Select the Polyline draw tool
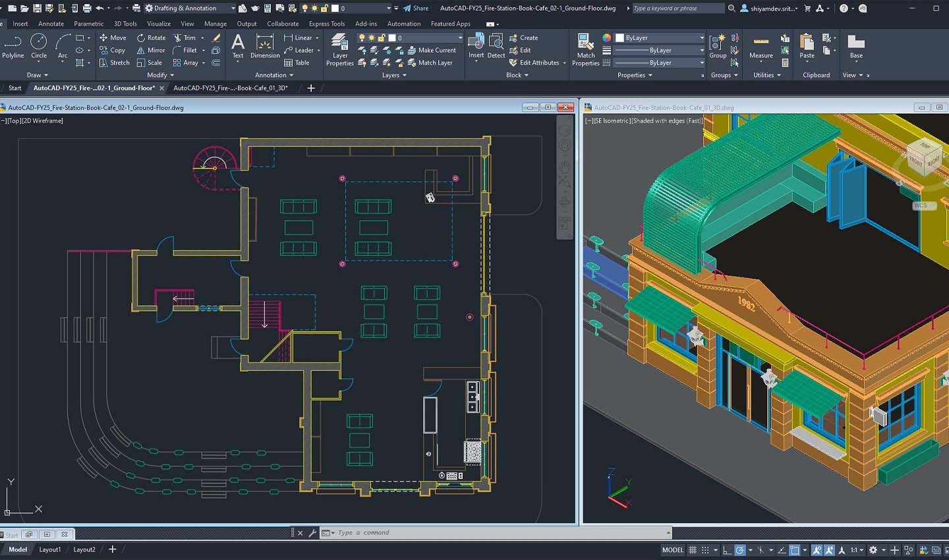This screenshot has height=560, width=949. [x=13, y=47]
